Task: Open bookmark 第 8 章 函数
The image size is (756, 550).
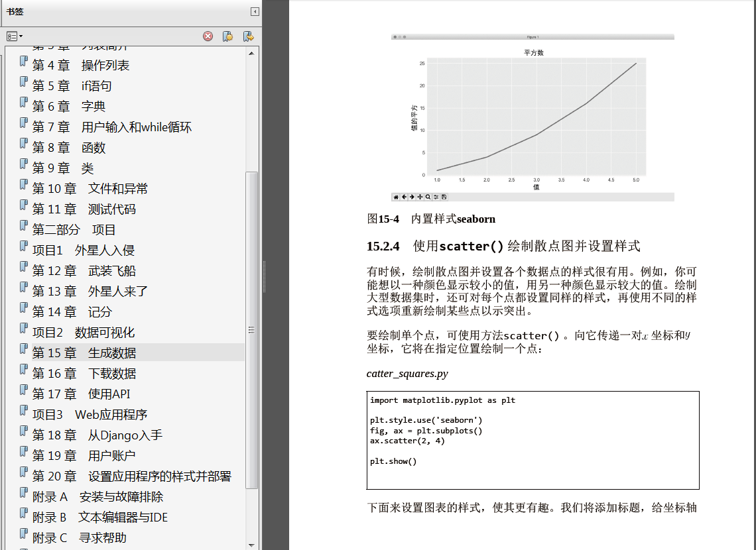Action: pyautogui.click(x=68, y=147)
